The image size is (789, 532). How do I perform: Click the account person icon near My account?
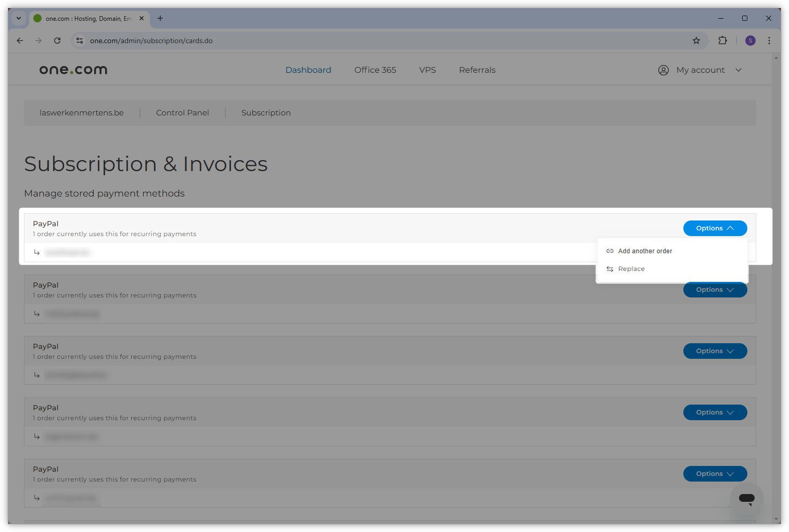[663, 70]
